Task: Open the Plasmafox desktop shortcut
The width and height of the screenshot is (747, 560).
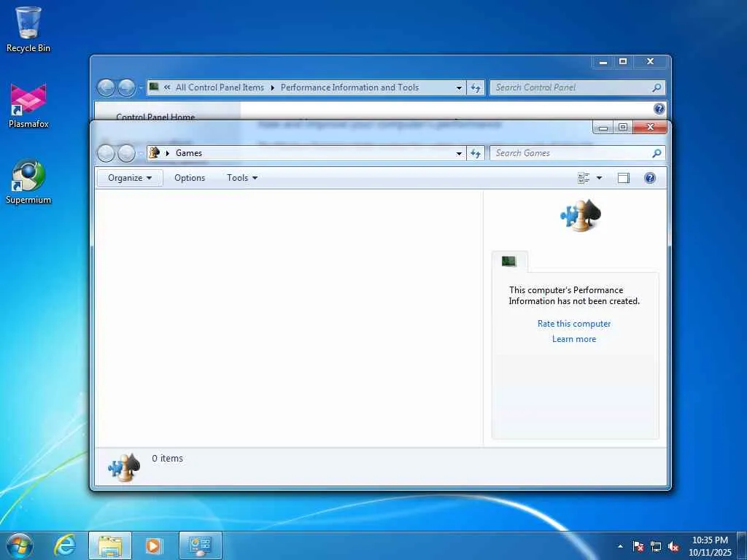Action: click(28, 106)
